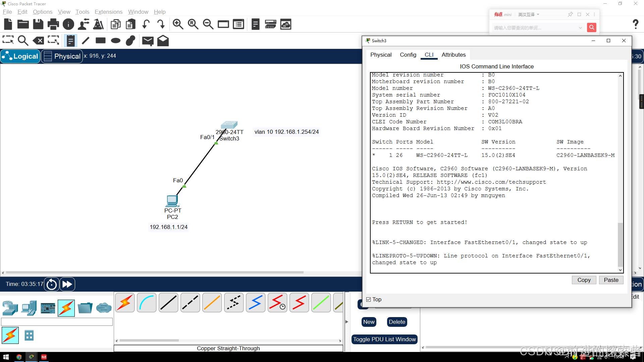This screenshot has width=644, height=362.
Task: Redo action arrow icon
Action: coord(161,24)
